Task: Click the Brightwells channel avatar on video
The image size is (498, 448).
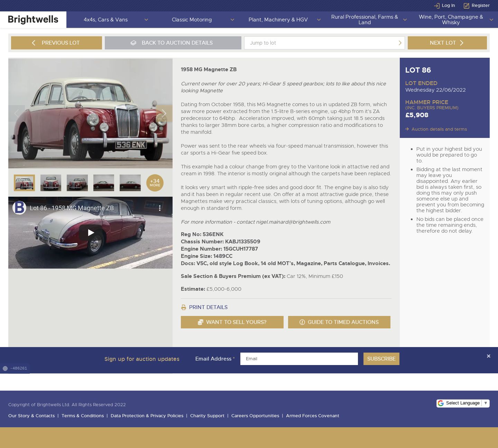Action: coord(19,208)
